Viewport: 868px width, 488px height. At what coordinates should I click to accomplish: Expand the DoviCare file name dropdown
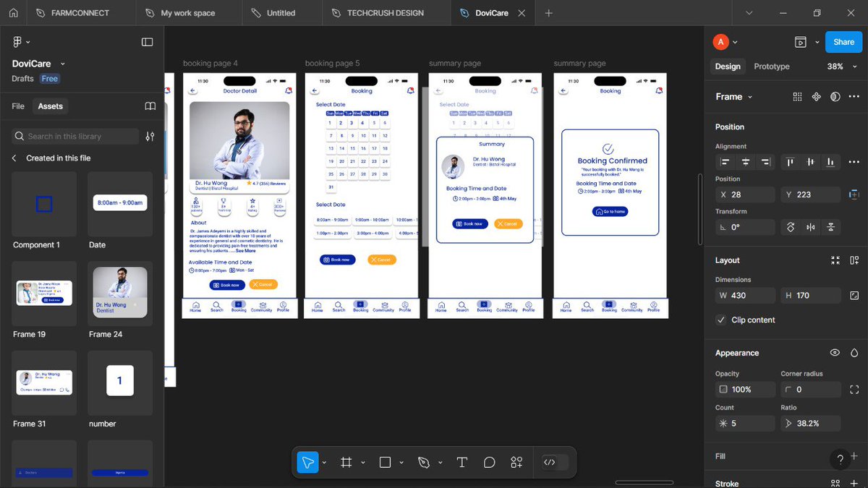point(63,64)
